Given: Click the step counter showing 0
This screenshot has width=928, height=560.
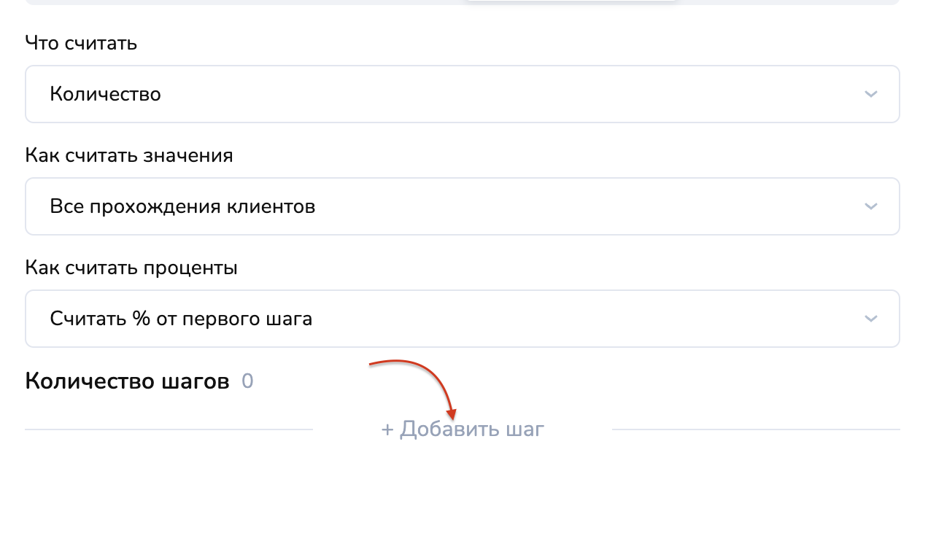Looking at the screenshot, I should [247, 381].
